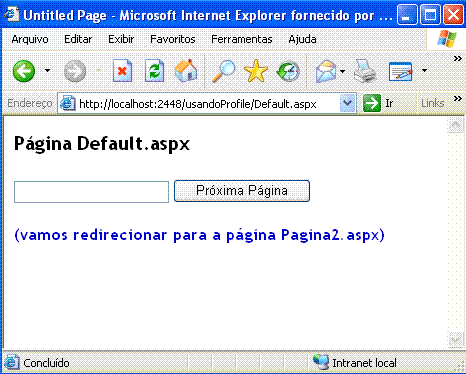466x374 pixels.
Task: Click the blue 'vamos redirecionar' text
Action: [x=199, y=235]
